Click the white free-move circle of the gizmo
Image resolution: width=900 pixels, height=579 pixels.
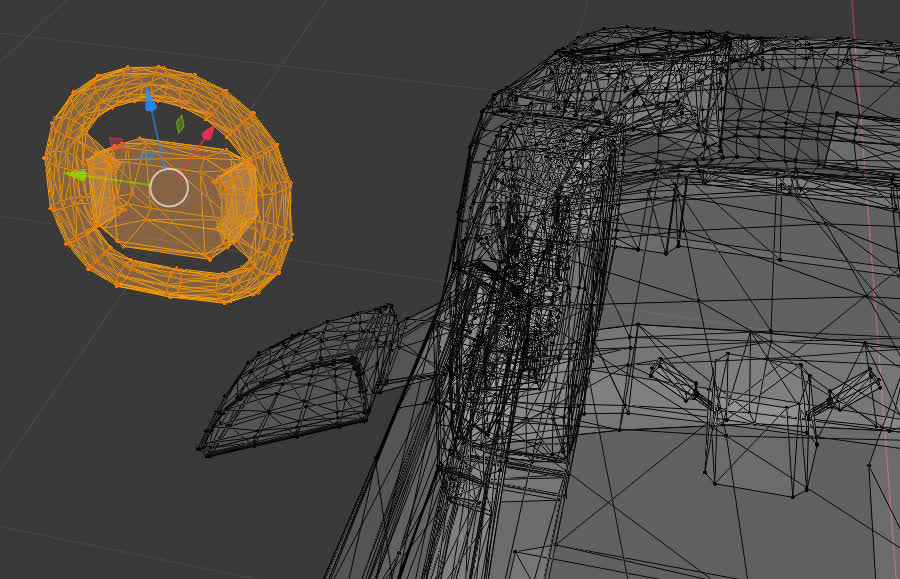pyautogui.click(x=169, y=187)
